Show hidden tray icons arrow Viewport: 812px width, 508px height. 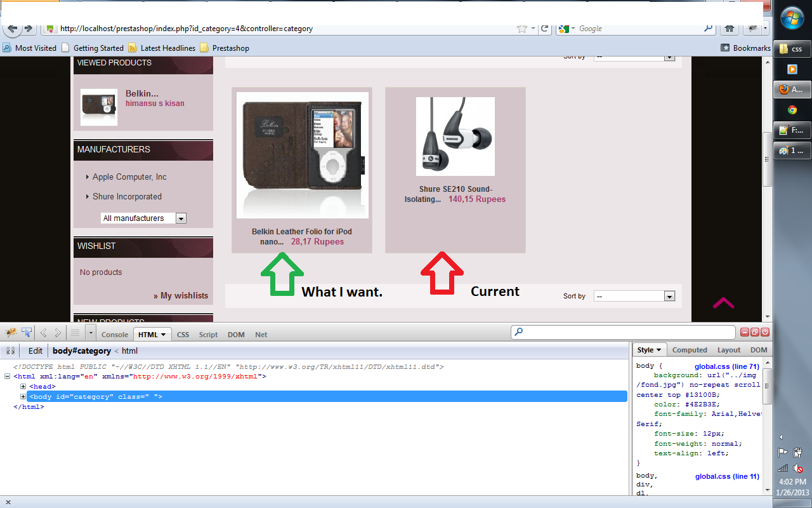pyautogui.click(x=781, y=437)
